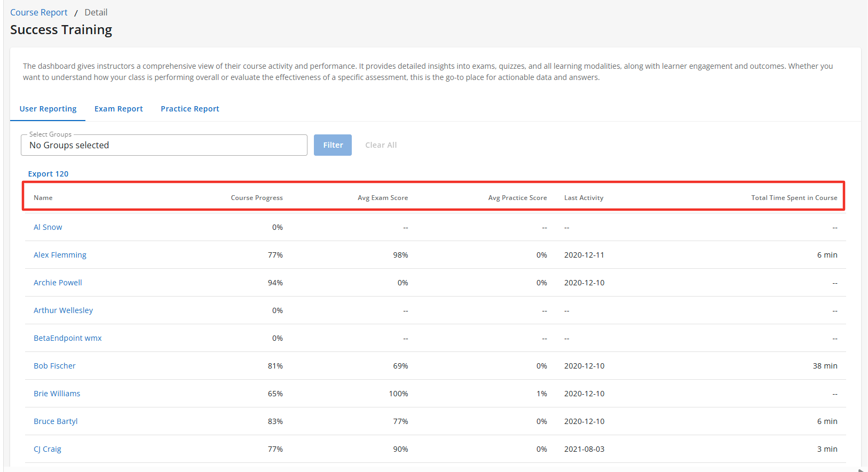Open the Exam Report tab
Viewport: 868px width, 472px height.
(x=119, y=109)
